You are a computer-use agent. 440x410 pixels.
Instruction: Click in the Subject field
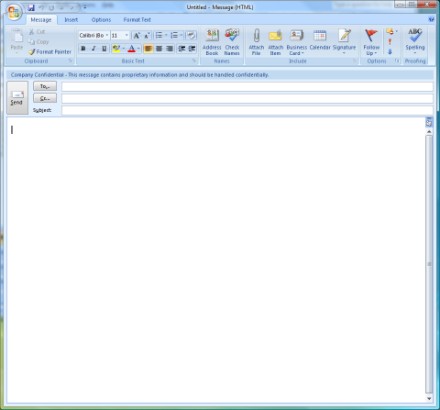(x=247, y=110)
